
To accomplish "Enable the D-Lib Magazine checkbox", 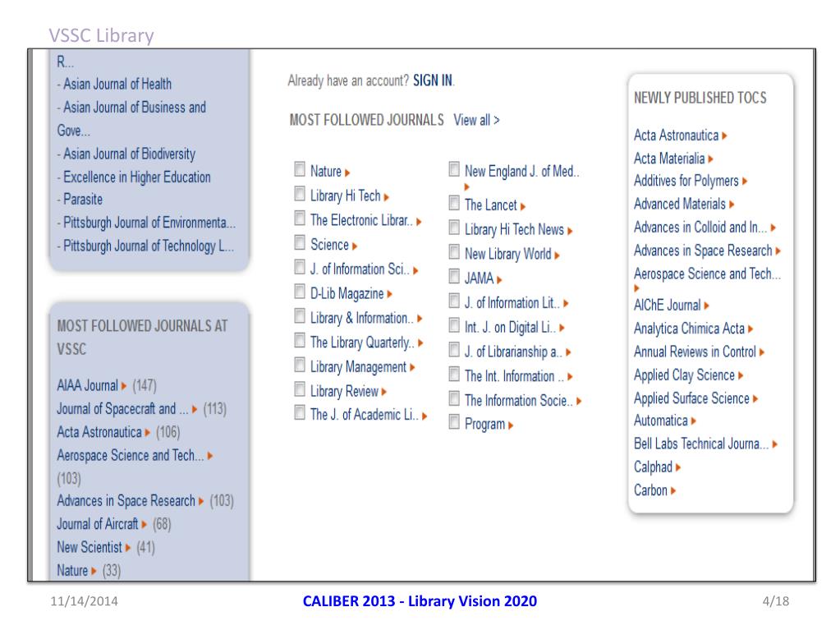I will click(x=300, y=292).
